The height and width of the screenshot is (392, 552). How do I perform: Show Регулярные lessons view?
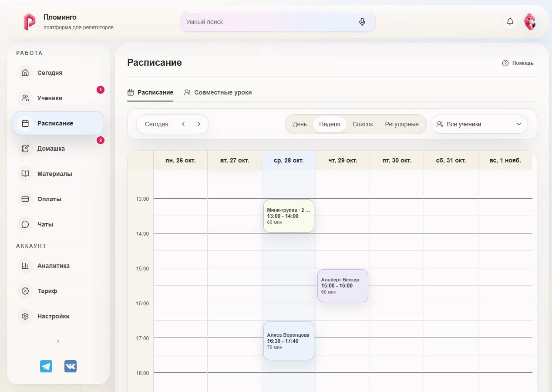click(402, 124)
